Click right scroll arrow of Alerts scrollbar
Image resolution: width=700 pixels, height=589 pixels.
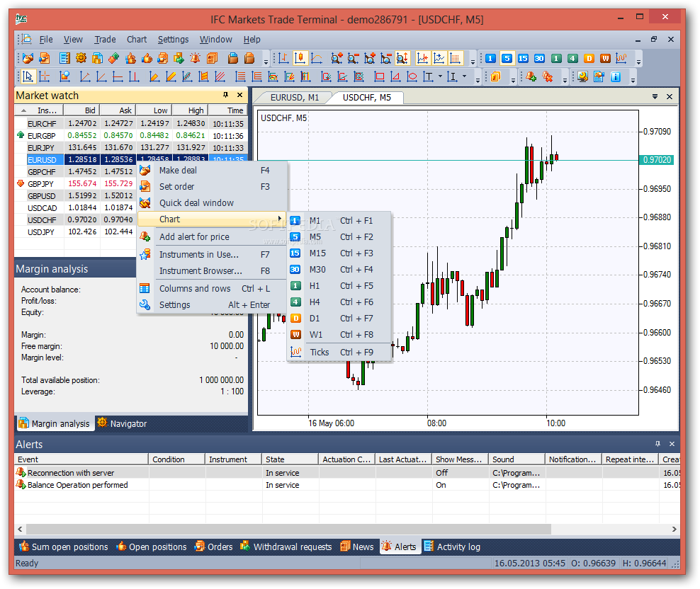point(674,529)
